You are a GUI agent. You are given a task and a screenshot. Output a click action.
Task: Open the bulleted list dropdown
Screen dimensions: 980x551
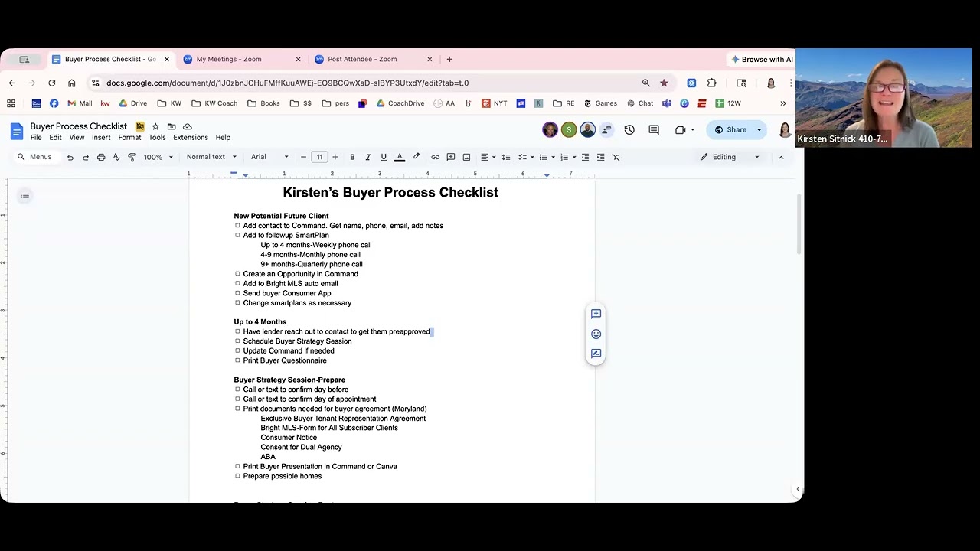pos(546,157)
